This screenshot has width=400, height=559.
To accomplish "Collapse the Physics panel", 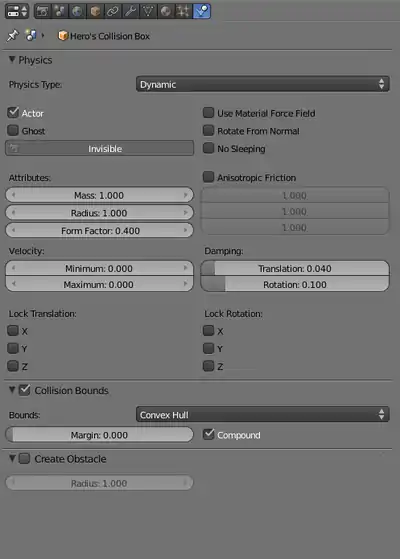I will point(12,60).
